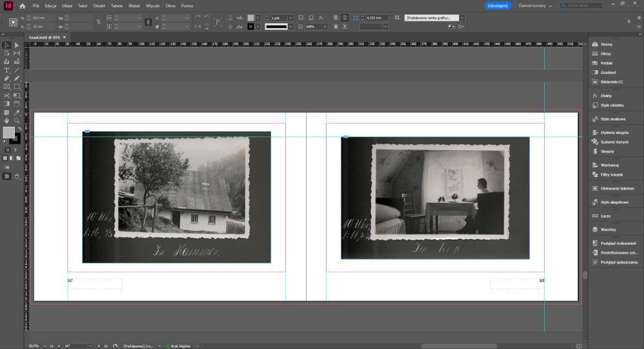This screenshot has width=644, height=349.
Task: Open the Układ menu
Action: tap(67, 6)
